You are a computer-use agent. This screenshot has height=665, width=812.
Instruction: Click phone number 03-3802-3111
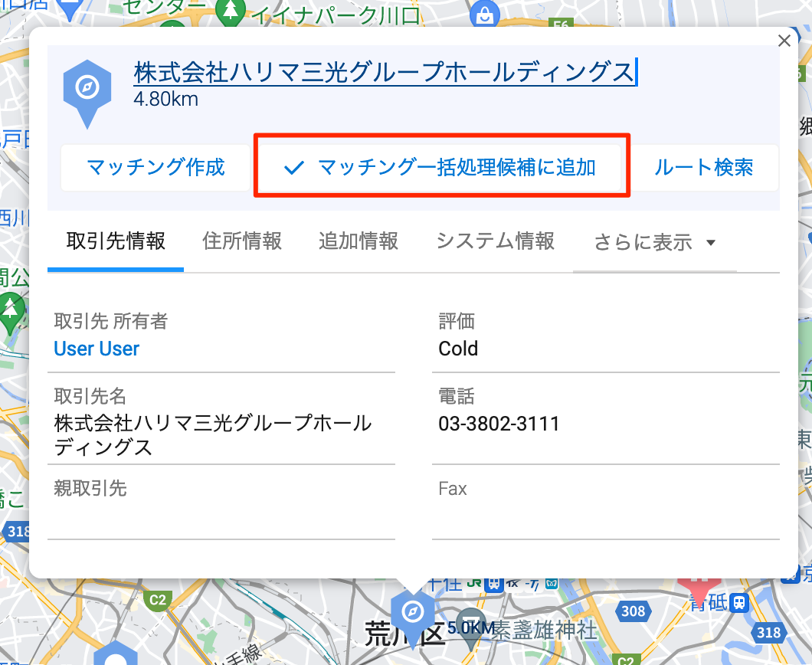pyautogui.click(x=499, y=424)
